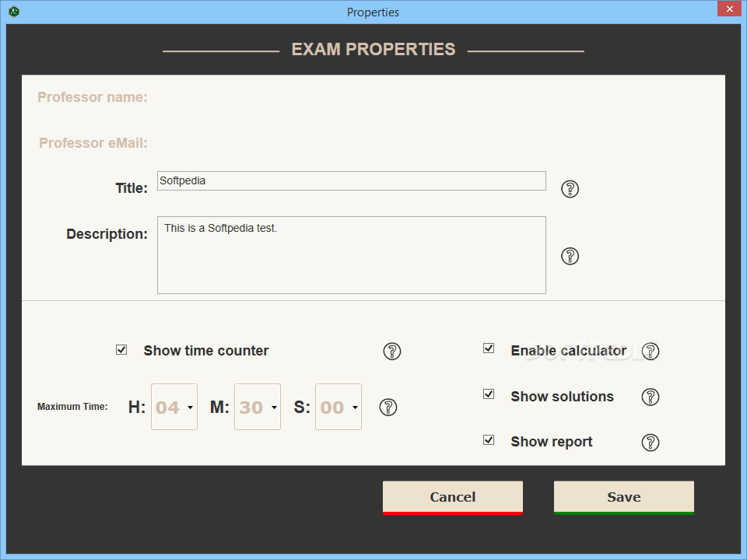This screenshot has width=747, height=560.
Task: Open the minutes dropdown showing 30
Action: tap(258, 407)
